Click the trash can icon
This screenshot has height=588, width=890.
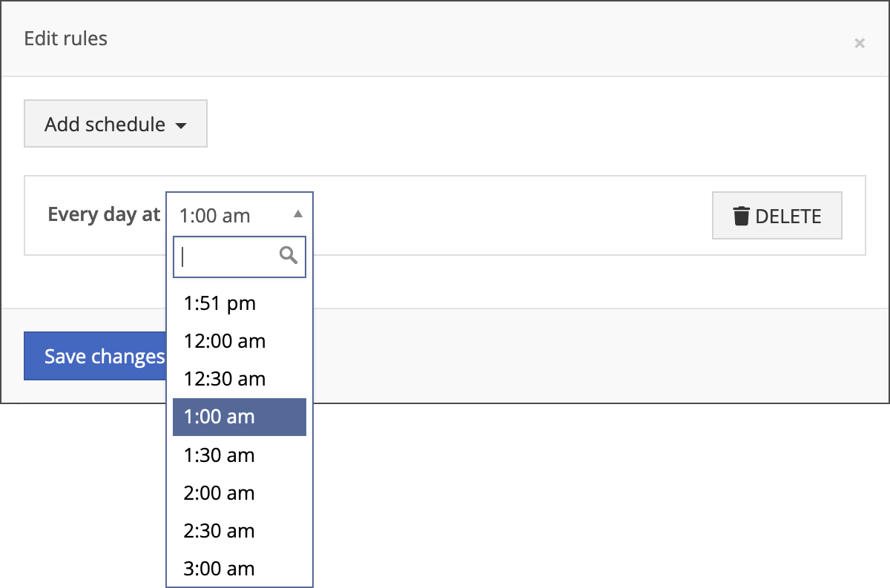click(x=741, y=216)
